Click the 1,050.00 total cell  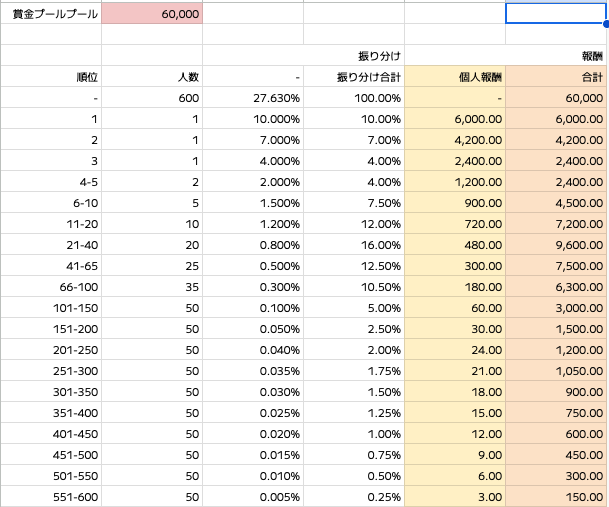[556, 370]
